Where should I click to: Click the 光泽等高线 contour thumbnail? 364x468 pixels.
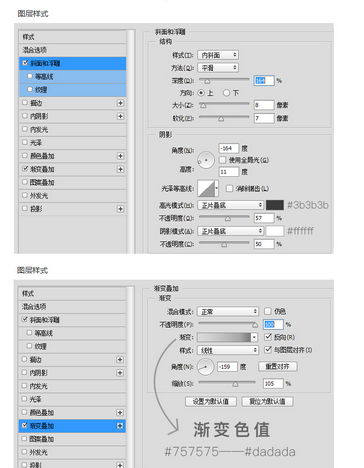(x=206, y=189)
